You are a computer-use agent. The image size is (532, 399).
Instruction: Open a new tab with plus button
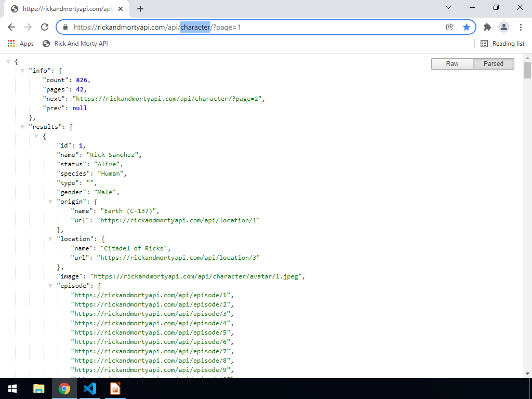coord(140,9)
